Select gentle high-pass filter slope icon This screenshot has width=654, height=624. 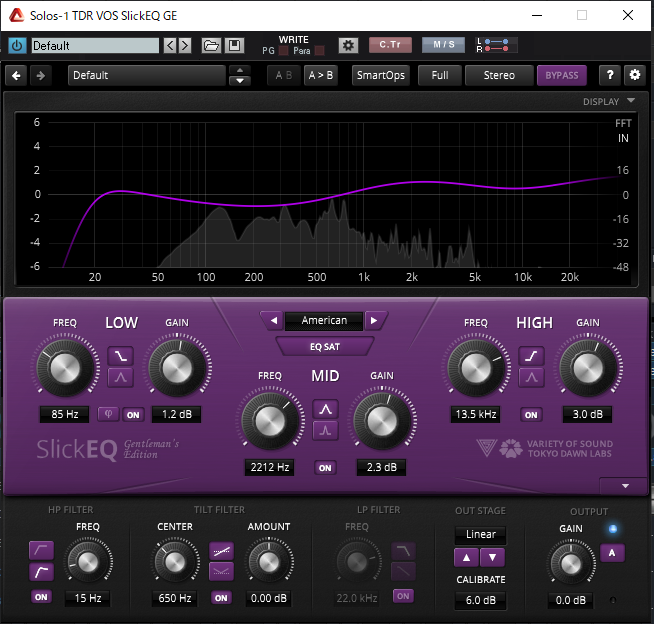pyautogui.click(x=41, y=550)
